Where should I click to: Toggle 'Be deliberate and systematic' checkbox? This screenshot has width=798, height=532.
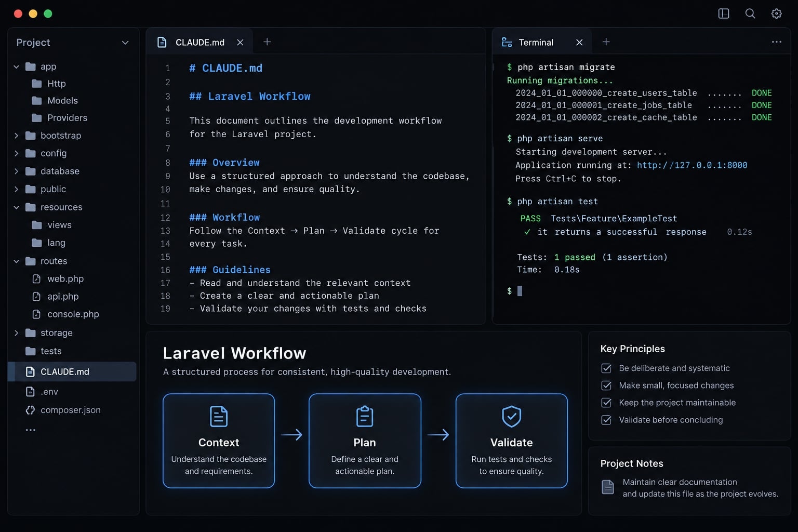(606, 368)
